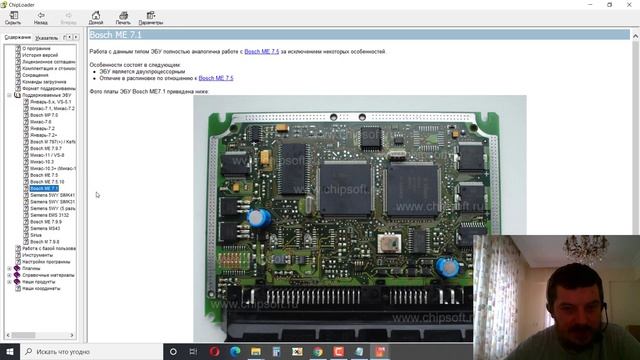Select the Sirius topic
This screenshot has height=360, width=640.
coord(36,235)
